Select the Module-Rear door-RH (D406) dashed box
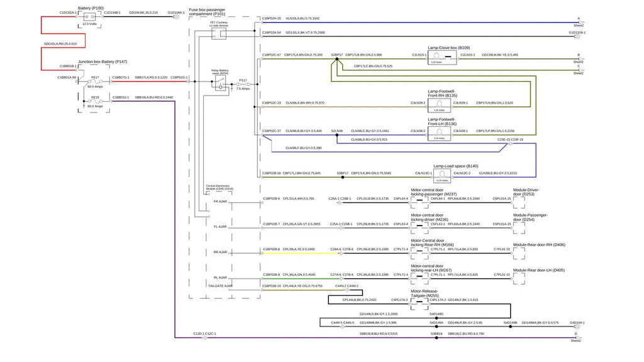Viewport: 644px width, 362px height. 519,253
